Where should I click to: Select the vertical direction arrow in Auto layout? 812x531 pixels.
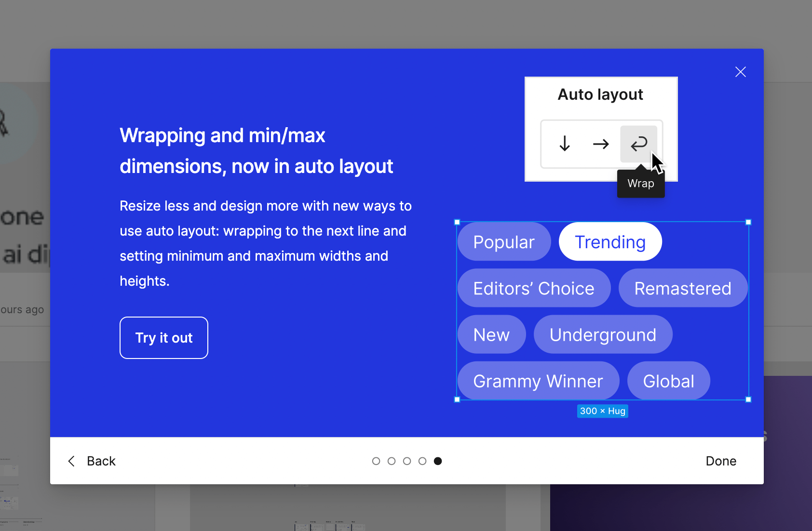(x=564, y=144)
